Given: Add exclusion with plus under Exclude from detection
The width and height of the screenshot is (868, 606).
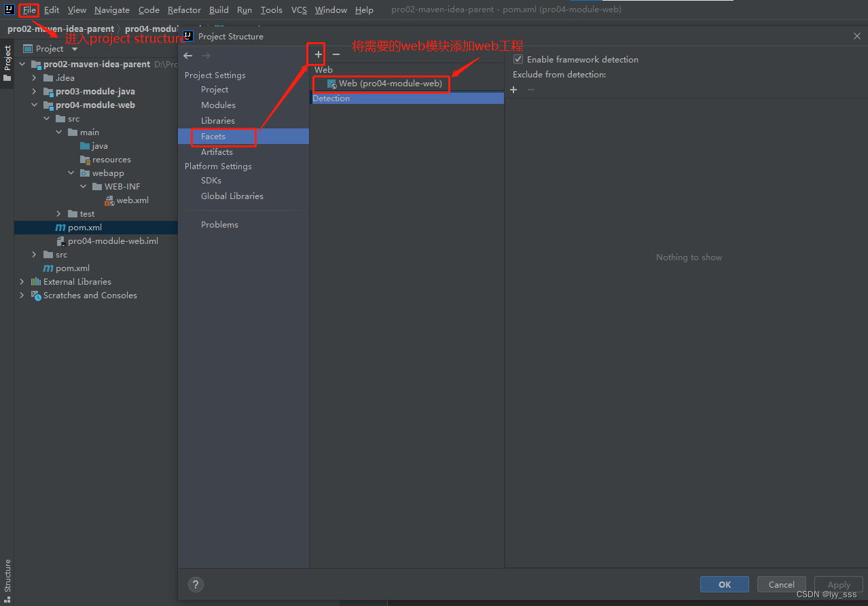Looking at the screenshot, I should [x=513, y=90].
